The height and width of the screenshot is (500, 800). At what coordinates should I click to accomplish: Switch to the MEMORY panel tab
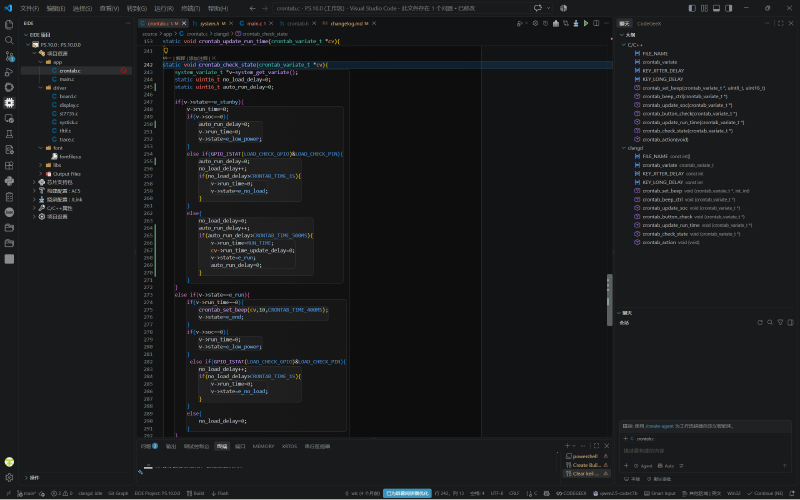click(263, 446)
